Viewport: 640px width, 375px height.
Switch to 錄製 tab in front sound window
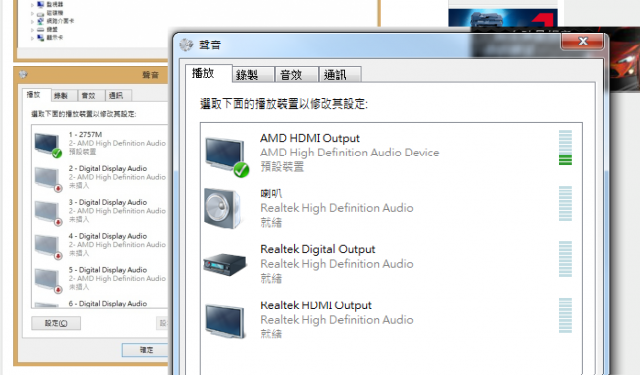[253, 75]
